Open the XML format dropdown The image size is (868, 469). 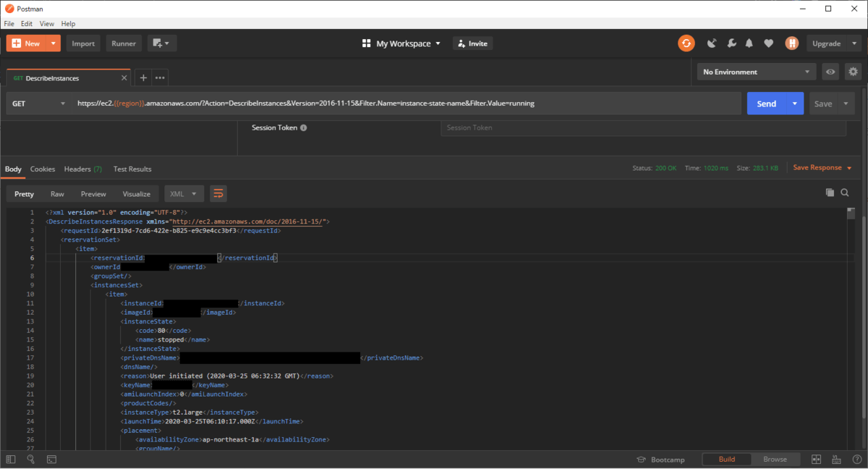[184, 194]
